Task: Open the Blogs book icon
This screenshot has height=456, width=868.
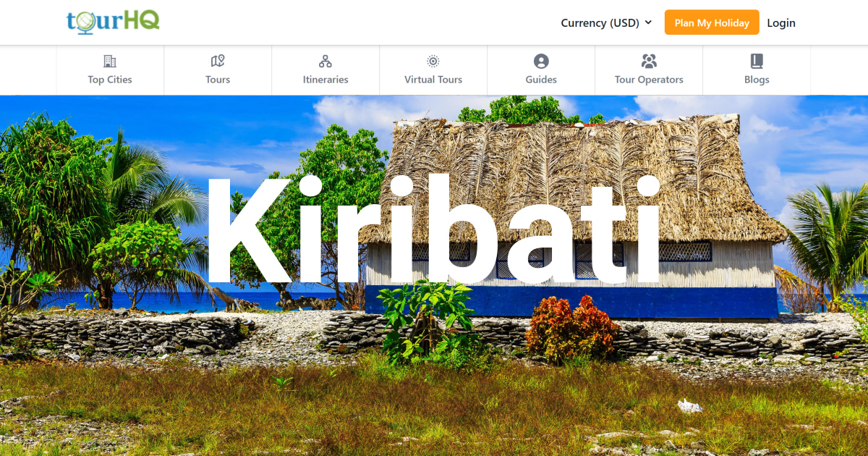Action: point(757,61)
